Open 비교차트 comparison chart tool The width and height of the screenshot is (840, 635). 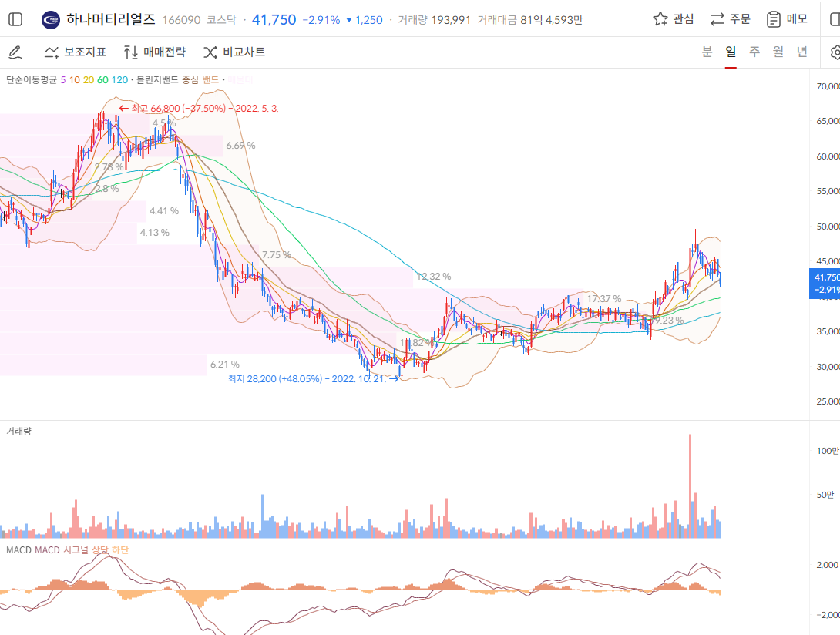click(234, 52)
